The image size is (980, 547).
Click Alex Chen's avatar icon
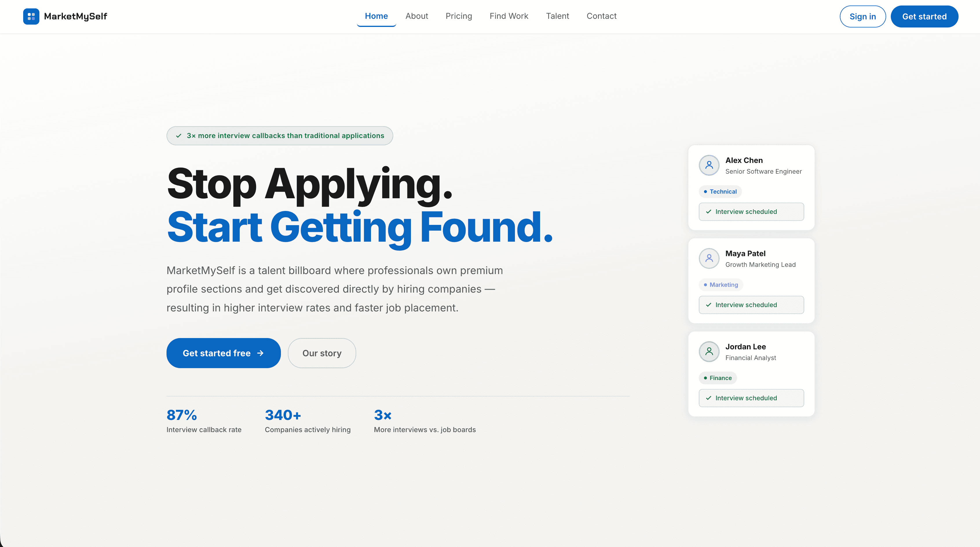click(709, 165)
